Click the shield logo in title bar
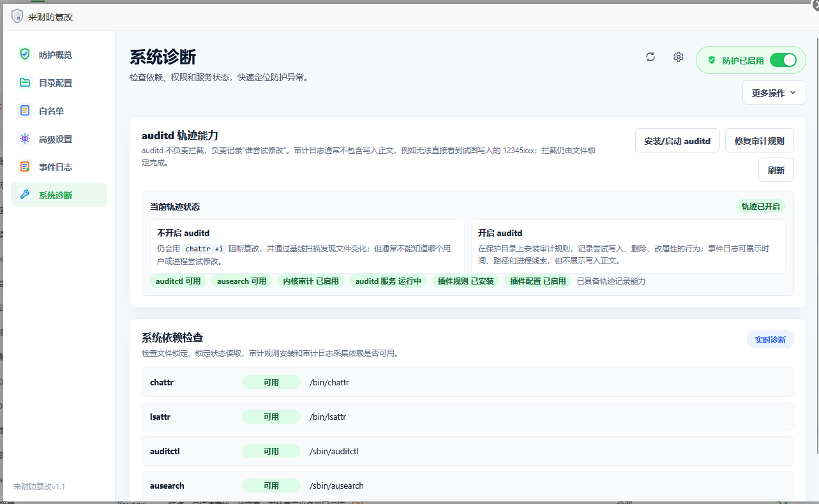 coord(17,17)
